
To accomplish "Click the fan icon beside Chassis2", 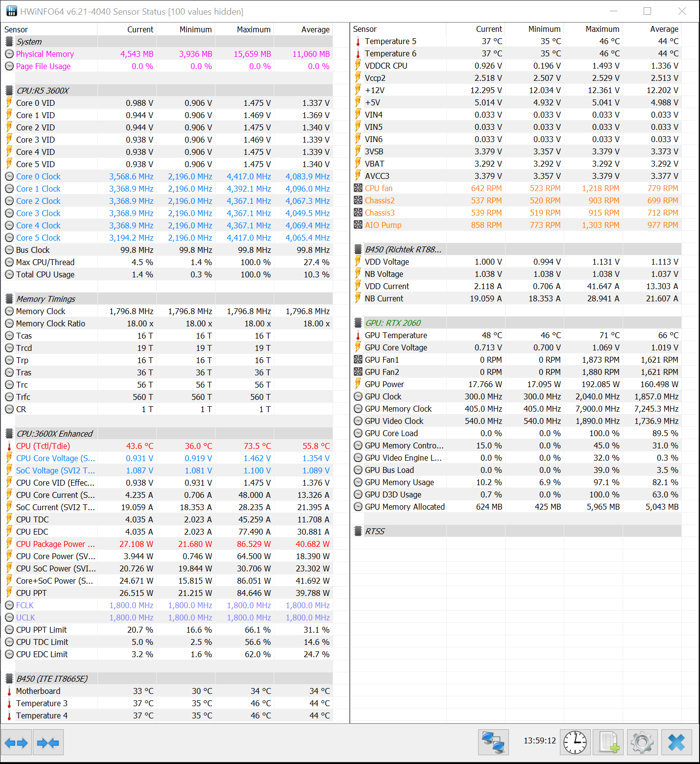I will pyautogui.click(x=358, y=200).
